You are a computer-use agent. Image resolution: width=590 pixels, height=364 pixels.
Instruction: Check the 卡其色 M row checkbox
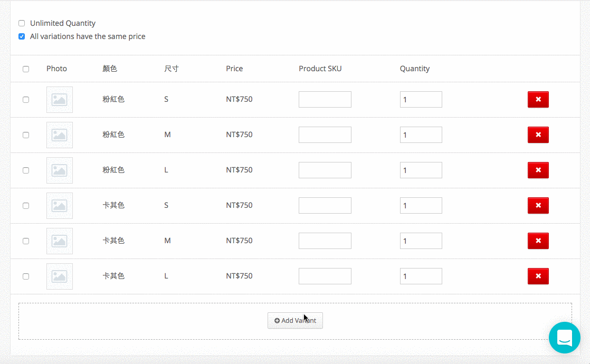click(x=26, y=241)
